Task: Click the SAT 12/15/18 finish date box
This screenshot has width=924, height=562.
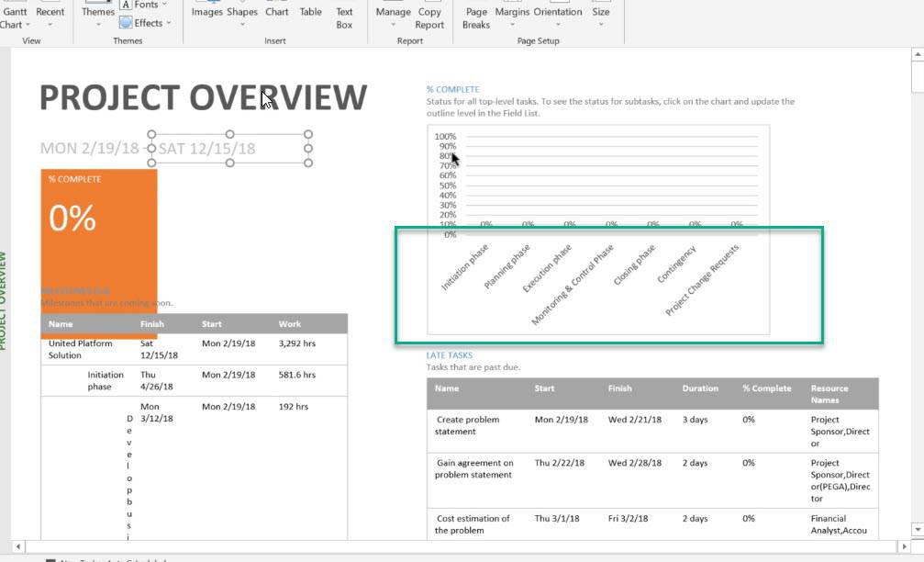Action: coord(229,149)
